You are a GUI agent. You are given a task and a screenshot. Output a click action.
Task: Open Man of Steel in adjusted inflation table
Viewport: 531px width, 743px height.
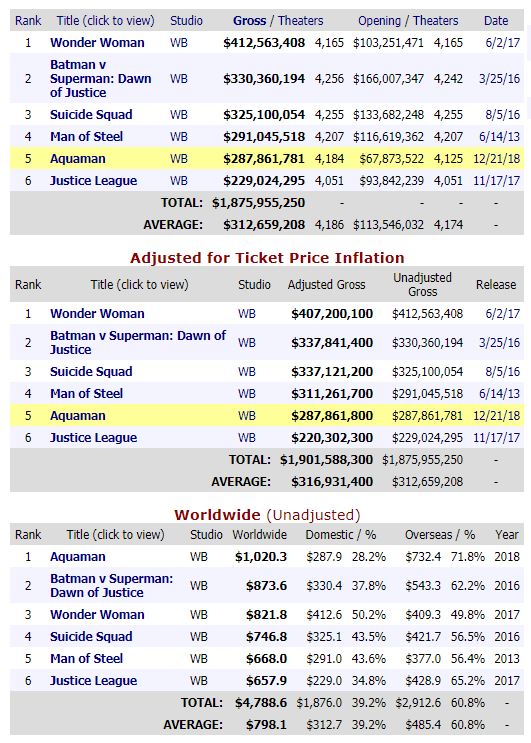tap(86, 394)
